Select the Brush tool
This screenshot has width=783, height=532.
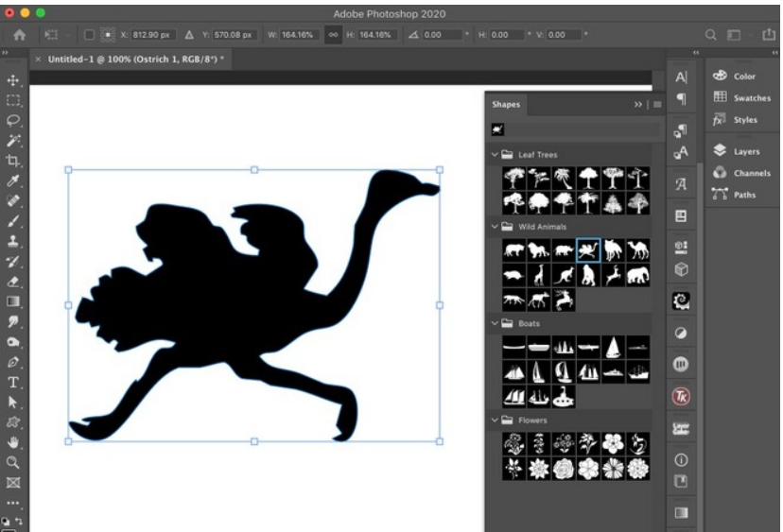click(x=13, y=221)
